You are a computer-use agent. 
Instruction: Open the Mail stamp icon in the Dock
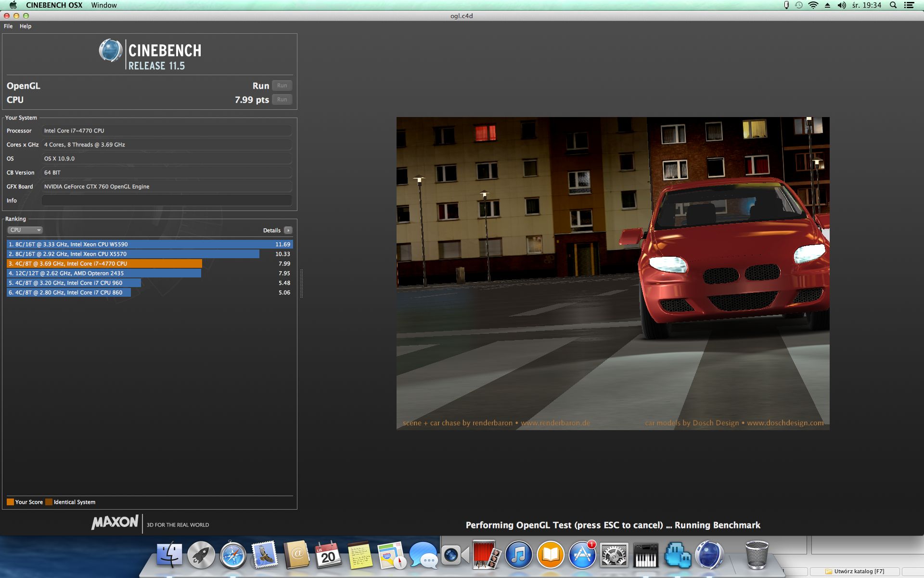pyautogui.click(x=264, y=555)
